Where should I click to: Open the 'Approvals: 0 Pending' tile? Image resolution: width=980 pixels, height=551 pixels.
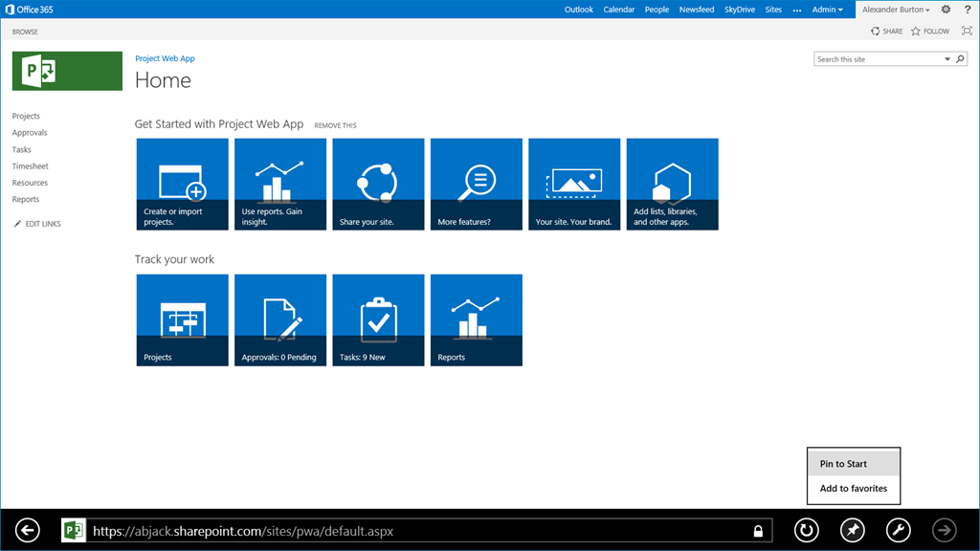tap(279, 320)
